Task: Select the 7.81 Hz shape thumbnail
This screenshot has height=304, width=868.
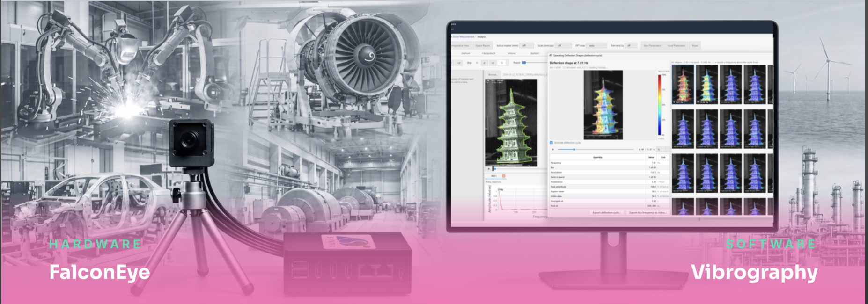Action: point(683,85)
